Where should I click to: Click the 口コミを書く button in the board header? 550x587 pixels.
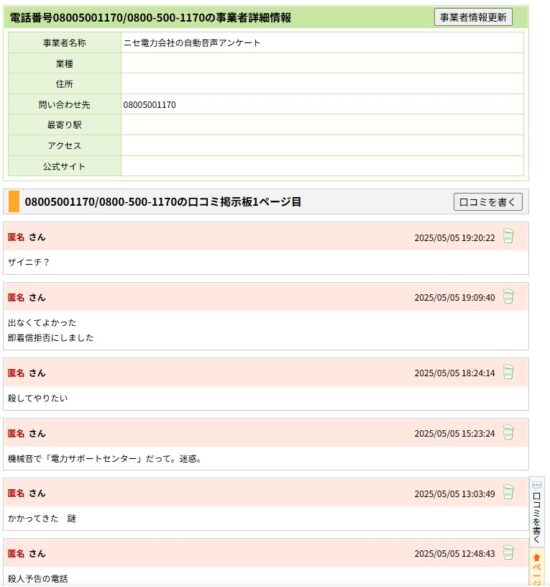[x=487, y=202]
